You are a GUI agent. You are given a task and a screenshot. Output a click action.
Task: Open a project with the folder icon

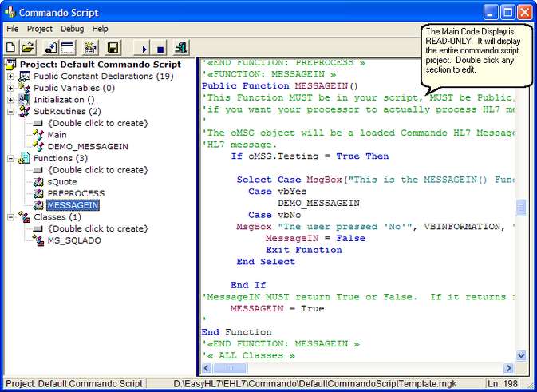(28, 48)
